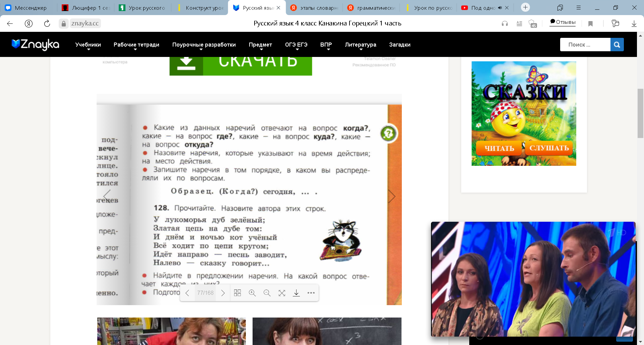
Task: Click the bottom-left photo thumbnail
Action: tap(171, 331)
